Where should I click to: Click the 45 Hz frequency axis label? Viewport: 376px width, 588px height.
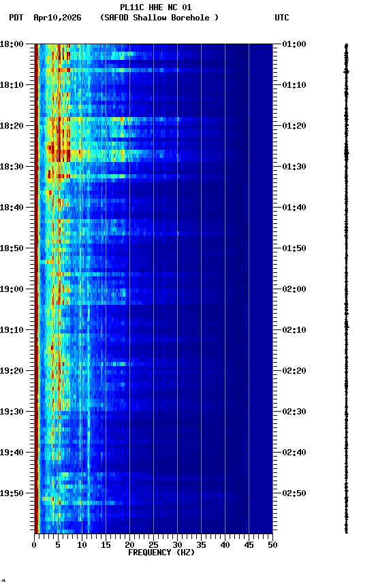tap(249, 545)
